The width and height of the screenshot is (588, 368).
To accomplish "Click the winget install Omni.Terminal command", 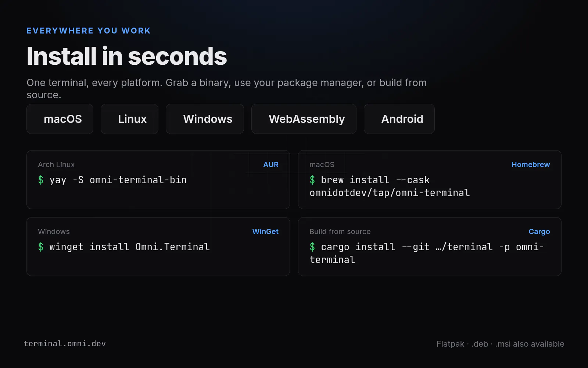I will (124, 247).
